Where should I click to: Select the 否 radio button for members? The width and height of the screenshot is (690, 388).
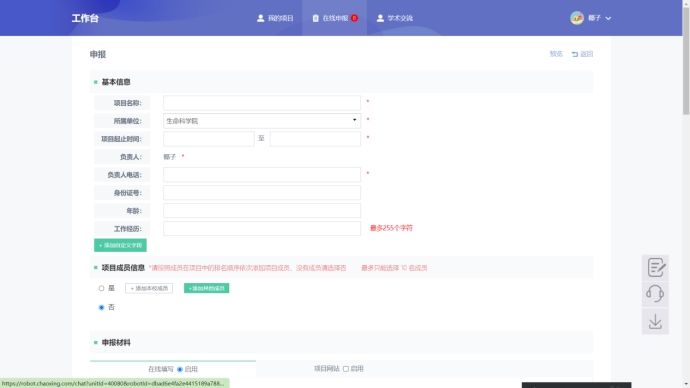[101, 307]
